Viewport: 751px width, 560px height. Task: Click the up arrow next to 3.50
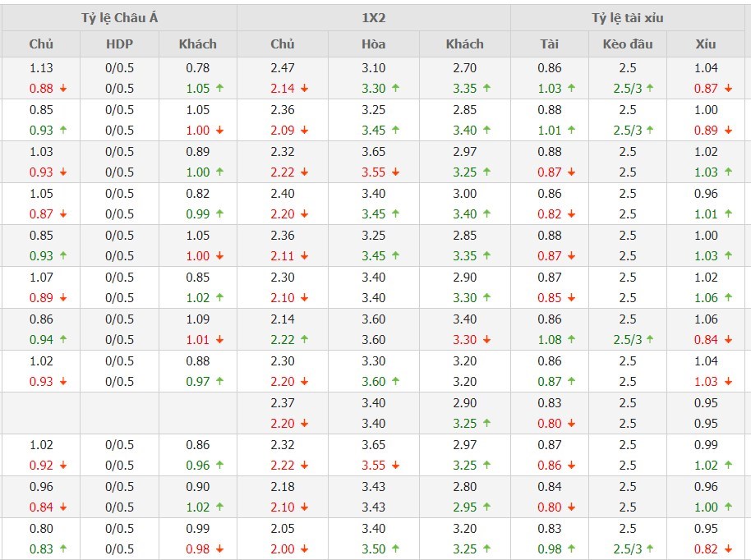click(395, 549)
